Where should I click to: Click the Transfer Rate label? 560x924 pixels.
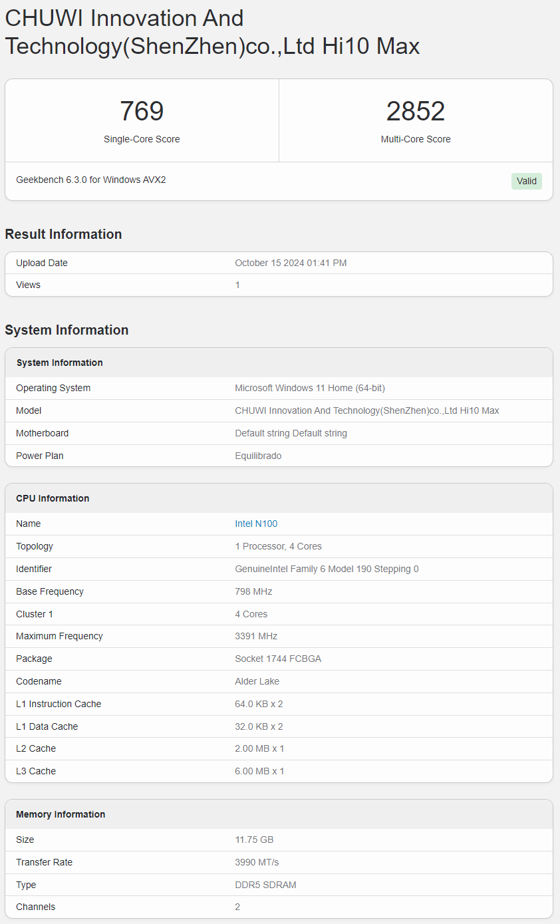(44, 862)
